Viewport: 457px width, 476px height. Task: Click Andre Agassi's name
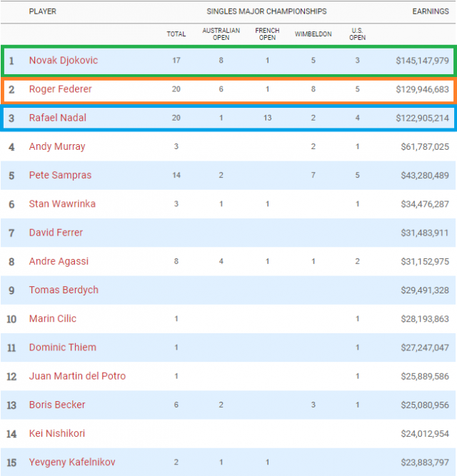pyautogui.click(x=59, y=261)
